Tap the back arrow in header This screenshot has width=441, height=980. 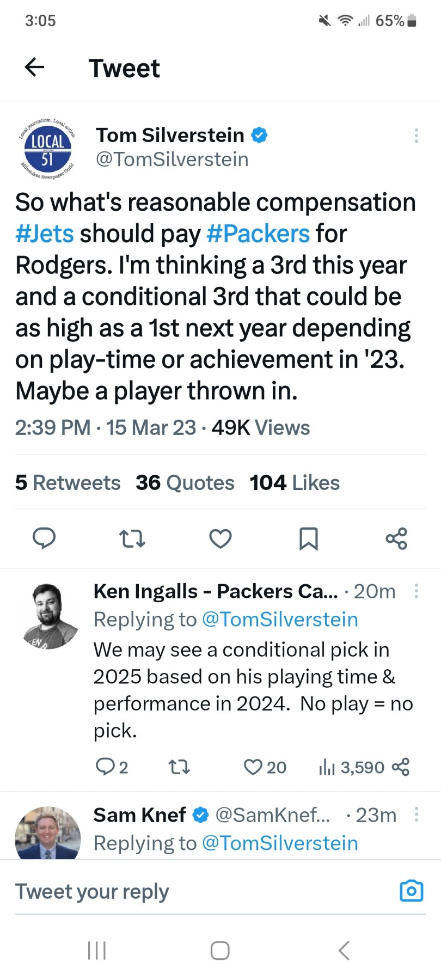(x=34, y=68)
